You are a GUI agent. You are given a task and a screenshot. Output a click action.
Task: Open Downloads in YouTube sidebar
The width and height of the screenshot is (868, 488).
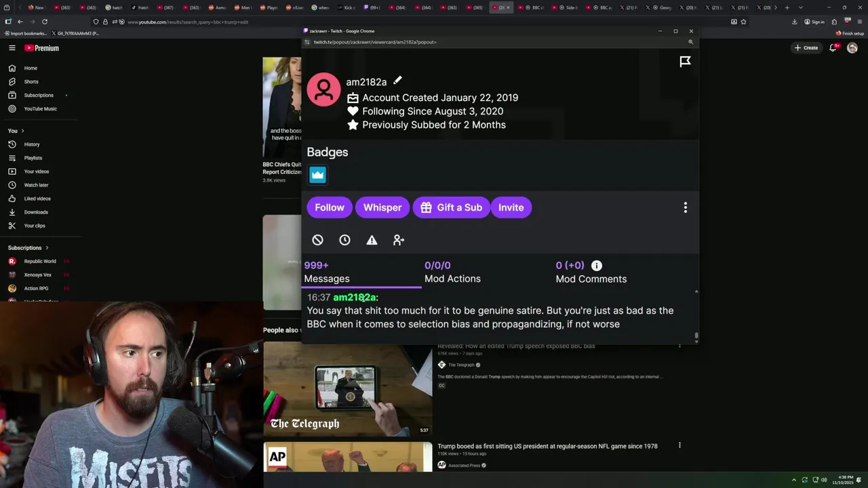click(x=36, y=212)
